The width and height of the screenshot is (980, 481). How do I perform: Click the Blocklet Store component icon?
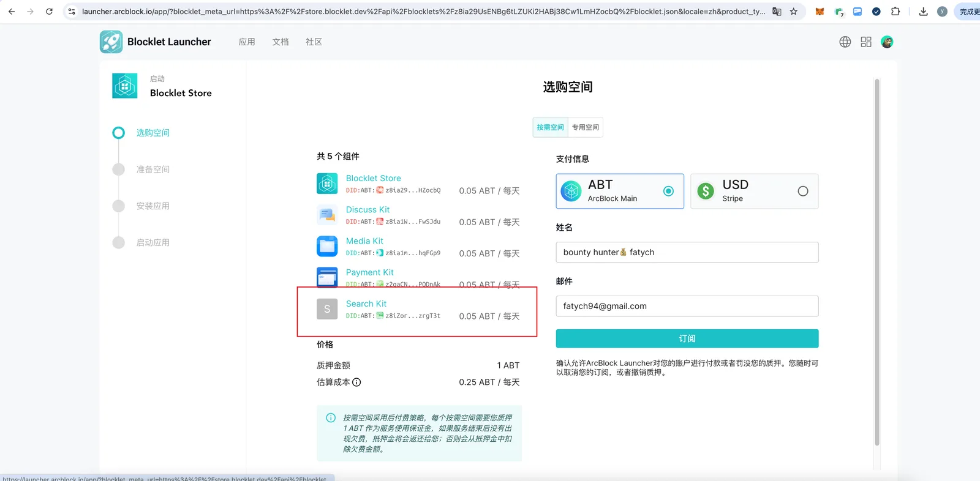327,184
